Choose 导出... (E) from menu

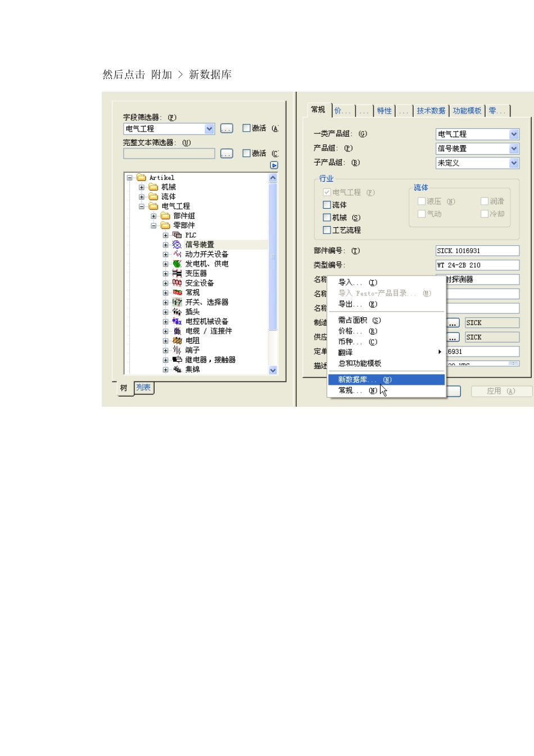387,304
